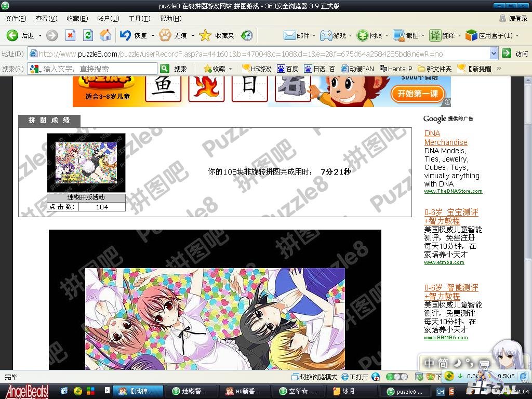
Task: Click 开始第一课 banner button
Action: 418,94
